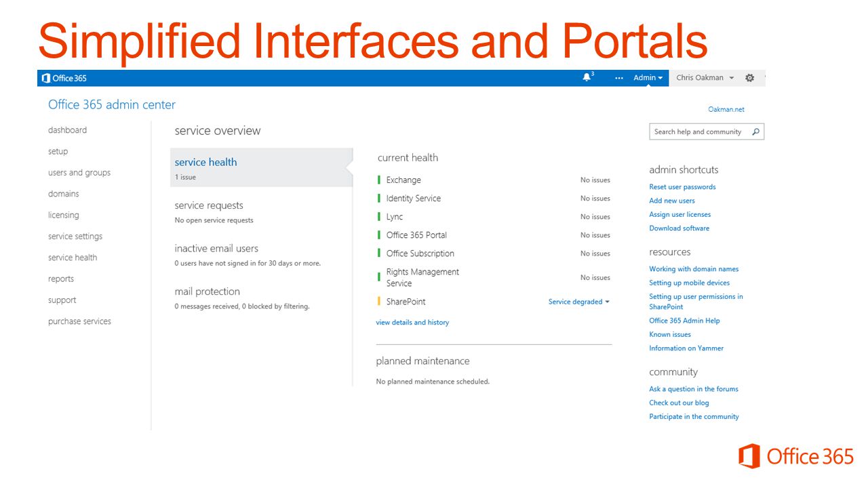Click Check out our blog link
868x488 pixels.
pyautogui.click(x=679, y=403)
